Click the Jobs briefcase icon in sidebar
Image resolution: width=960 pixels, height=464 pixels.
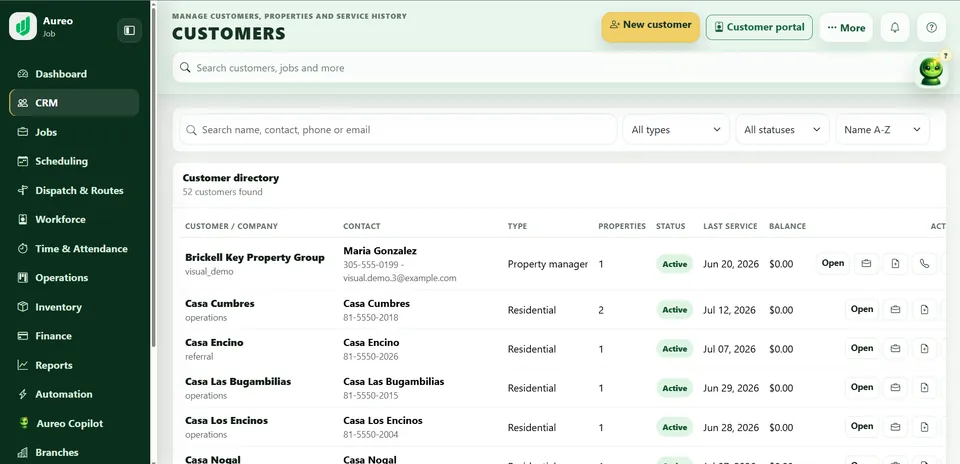[23, 132]
